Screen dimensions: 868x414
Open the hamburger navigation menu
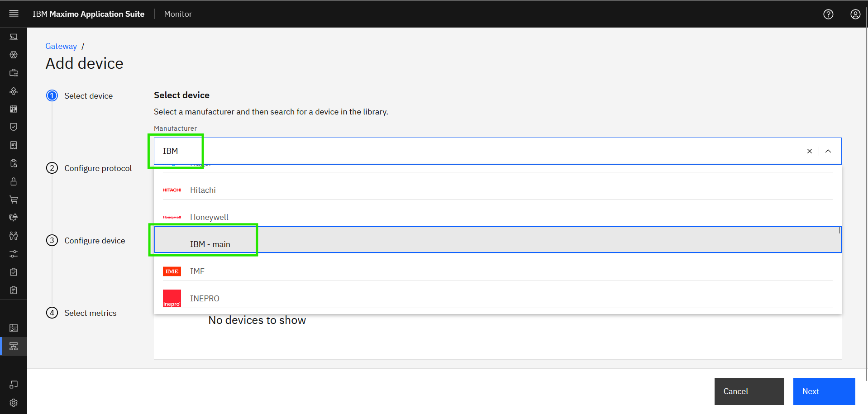[x=14, y=14]
